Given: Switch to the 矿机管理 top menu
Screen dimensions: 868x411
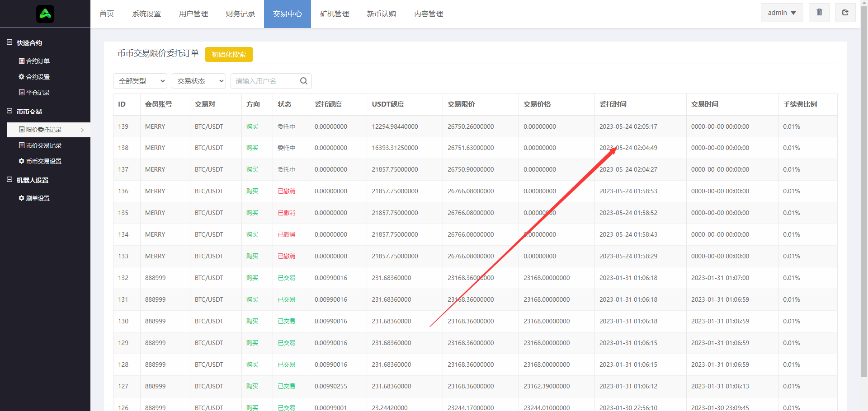Looking at the screenshot, I should pyautogui.click(x=335, y=14).
